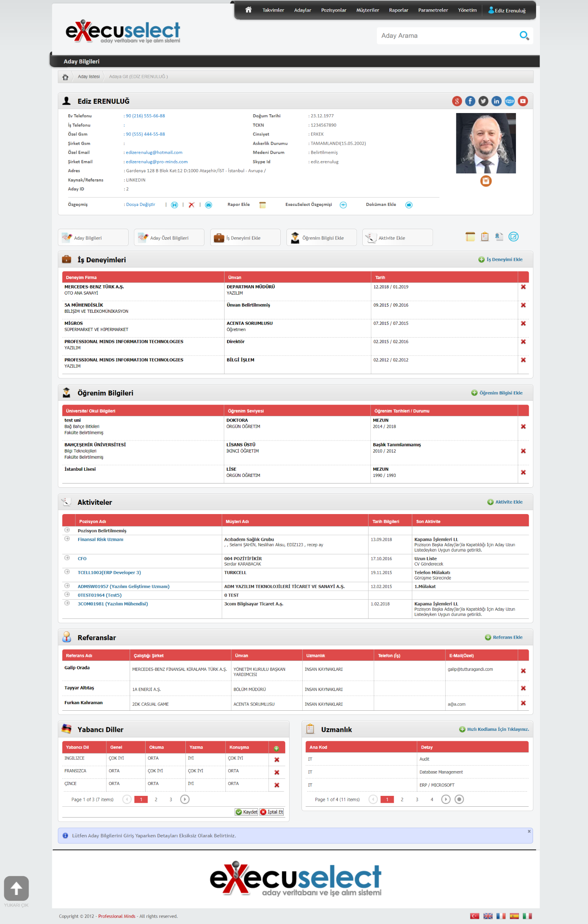Click the Rapor Ekle note icon
This screenshot has width=588, height=924.
[x=262, y=205]
